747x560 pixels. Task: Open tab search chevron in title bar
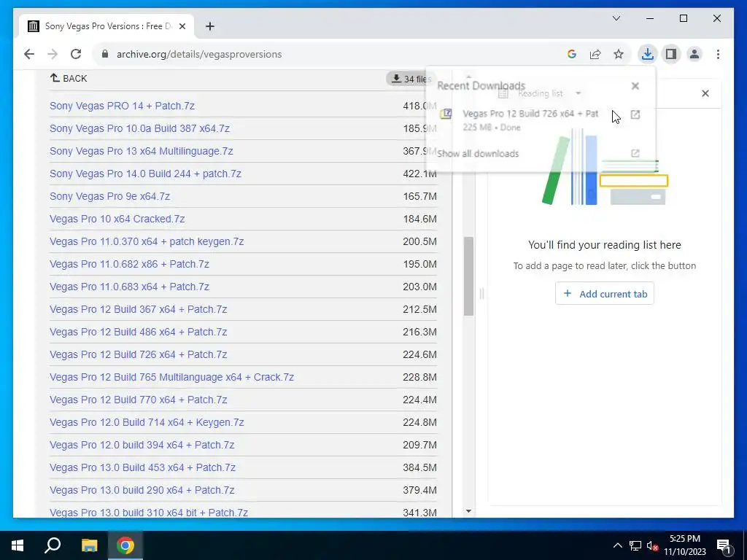[x=616, y=18]
